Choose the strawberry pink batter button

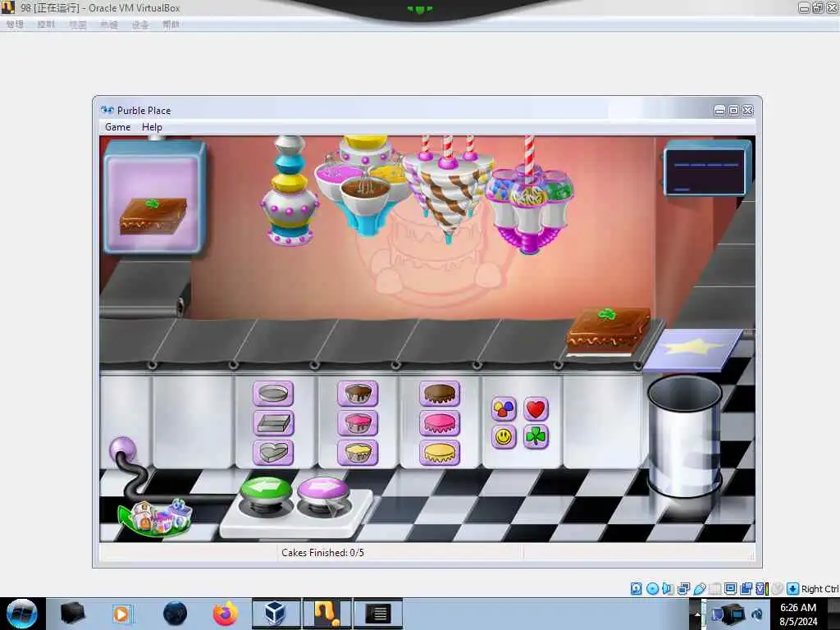[358, 423]
